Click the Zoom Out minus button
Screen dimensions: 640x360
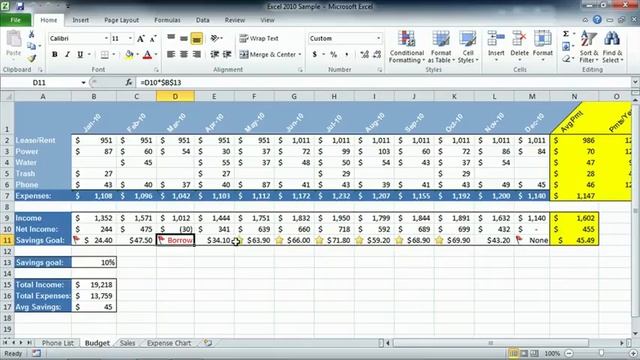point(569,353)
